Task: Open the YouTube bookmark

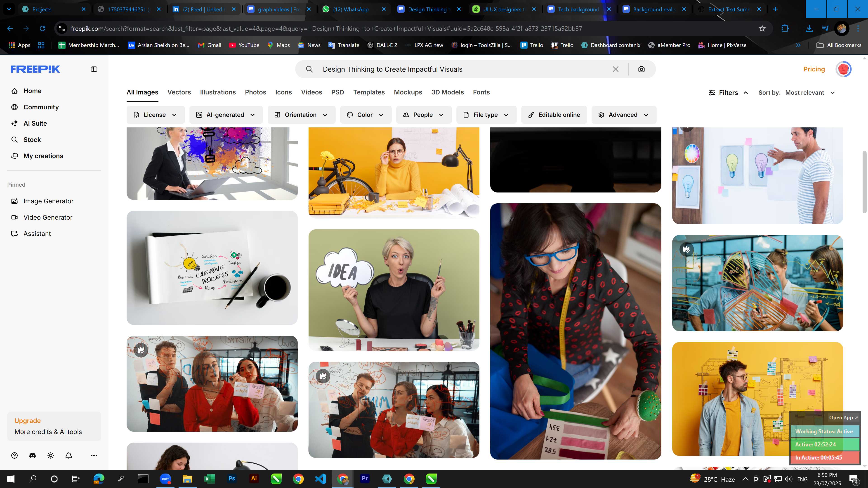Action: pos(244,45)
